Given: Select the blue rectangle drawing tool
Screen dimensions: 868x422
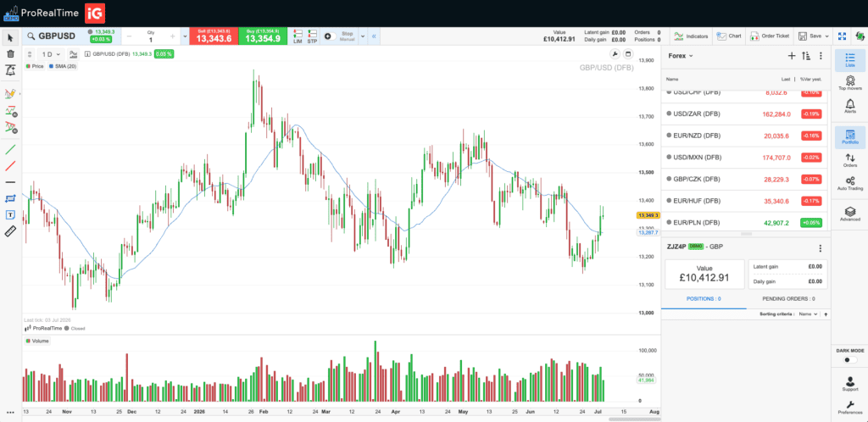Looking at the screenshot, I should tap(10, 198).
